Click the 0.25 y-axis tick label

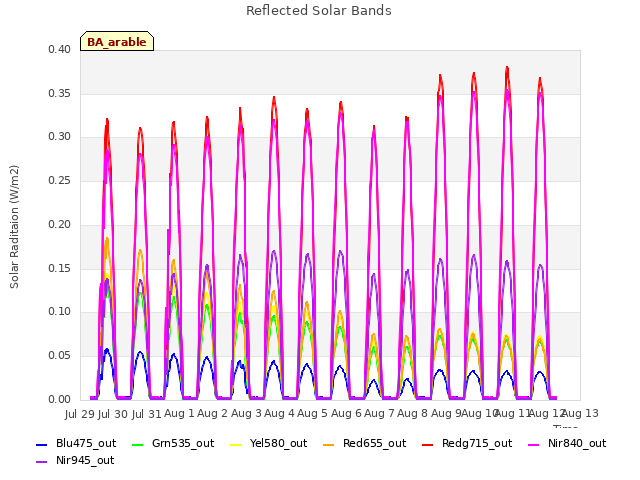[59, 180]
